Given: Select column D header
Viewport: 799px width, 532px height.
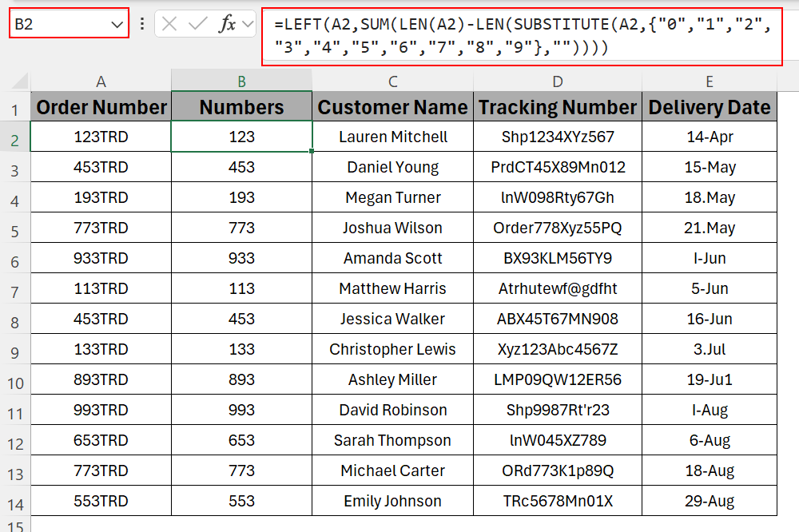Looking at the screenshot, I should pyautogui.click(x=557, y=81).
